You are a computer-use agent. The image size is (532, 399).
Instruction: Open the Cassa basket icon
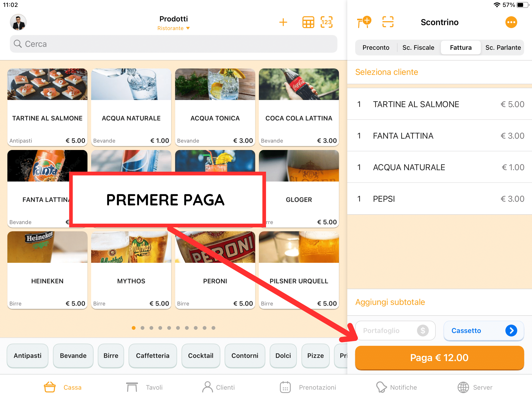(x=50, y=387)
